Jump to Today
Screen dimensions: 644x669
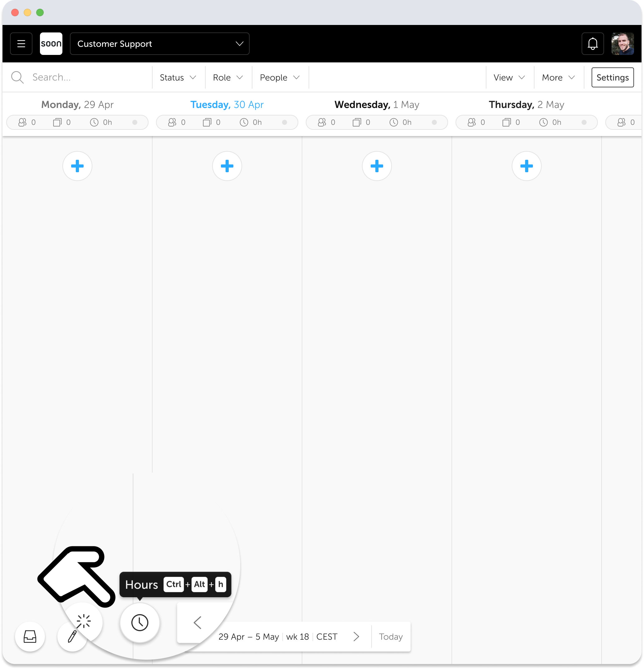tap(390, 636)
